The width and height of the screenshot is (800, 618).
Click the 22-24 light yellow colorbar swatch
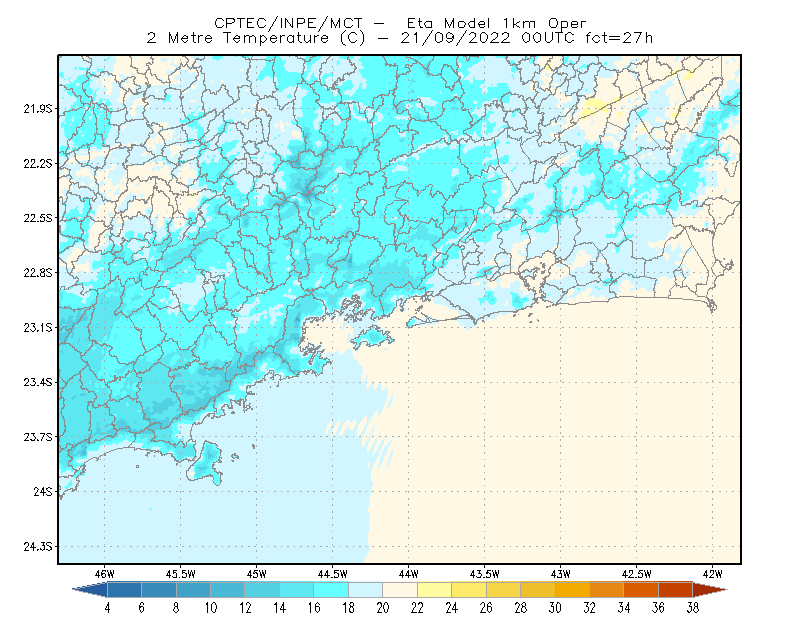click(434, 590)
